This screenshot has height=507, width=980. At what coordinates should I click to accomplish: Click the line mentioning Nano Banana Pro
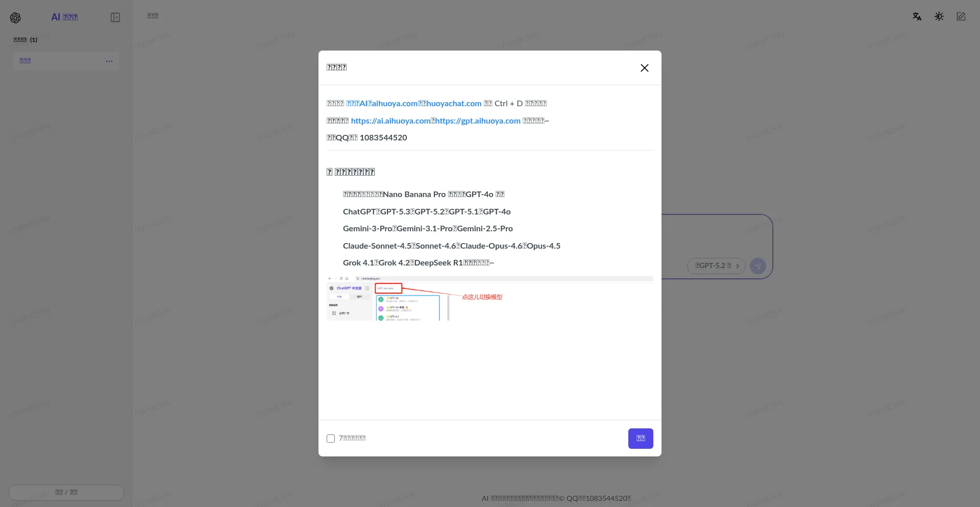point(424,195)
